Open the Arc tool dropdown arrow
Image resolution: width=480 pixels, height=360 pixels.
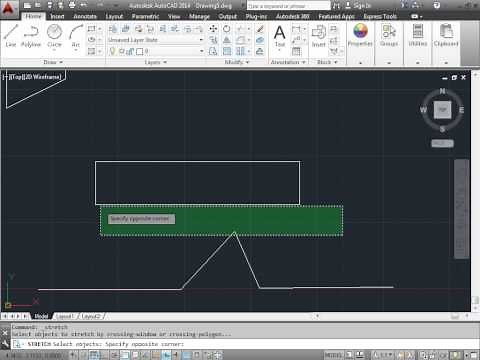(76, 50)
